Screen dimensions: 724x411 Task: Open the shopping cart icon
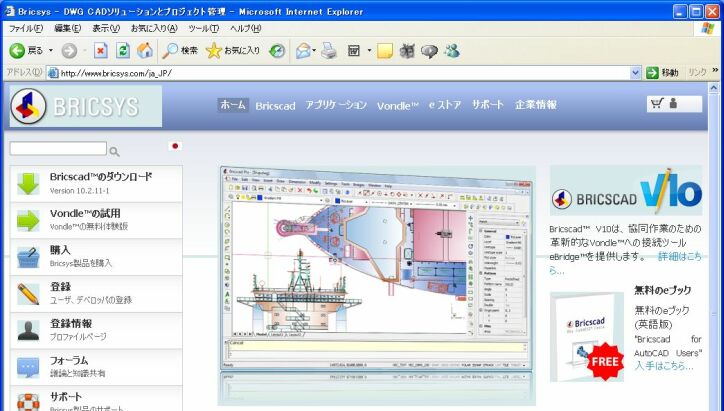(x=657, y=104)
